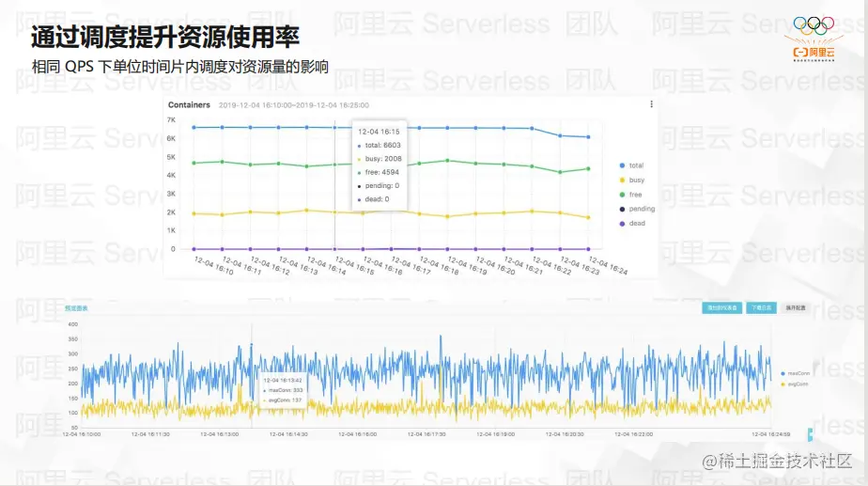
Task: Click the tooltip timestamp 12-04 16:13:42
Action: [283, 381]
